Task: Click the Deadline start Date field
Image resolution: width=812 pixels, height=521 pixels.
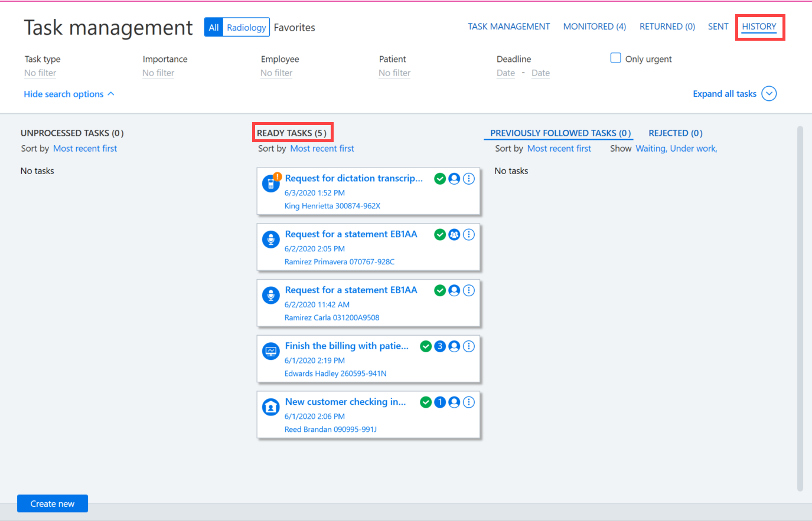Action: [506, 73]
